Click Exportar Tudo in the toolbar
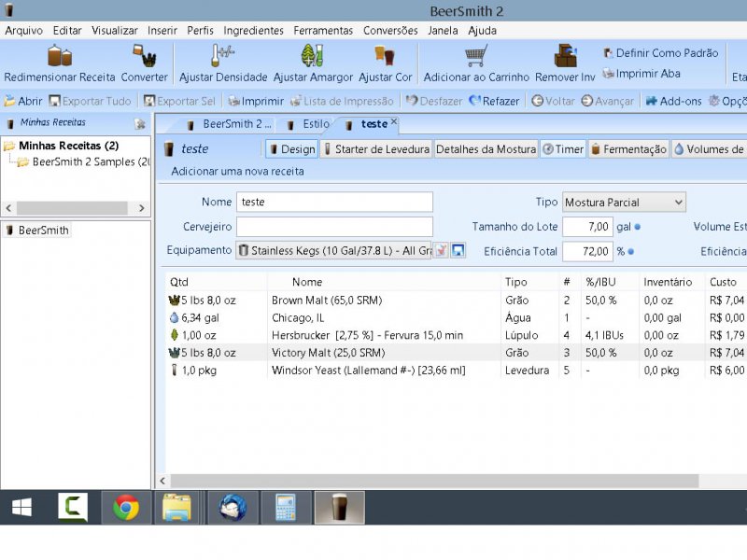Screen dimensions: 747x560 tap(91, 101)
